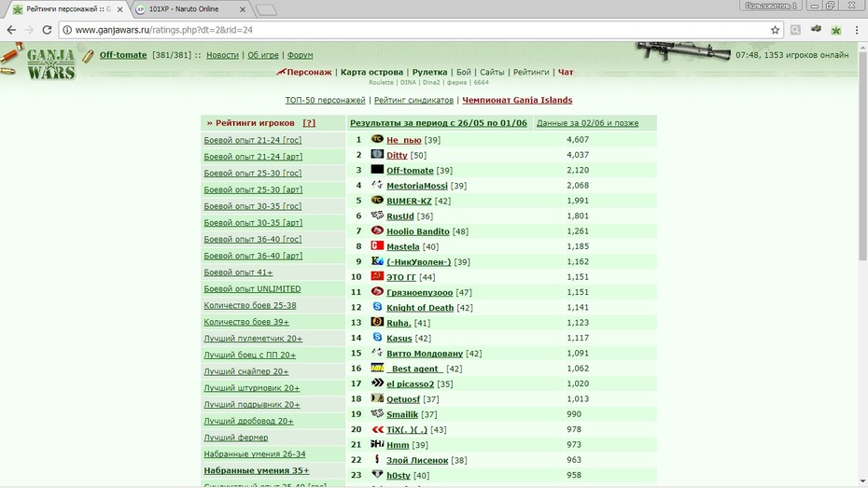The width and height of the screenshot is (868, 488).
Task: Click syndicate icon next to Ruha.
Action: 377,322
